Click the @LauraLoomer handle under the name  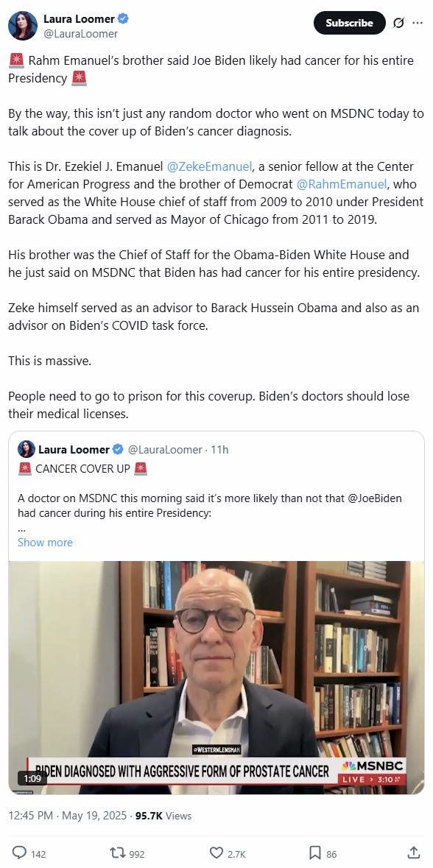click(x=81, y=34)
